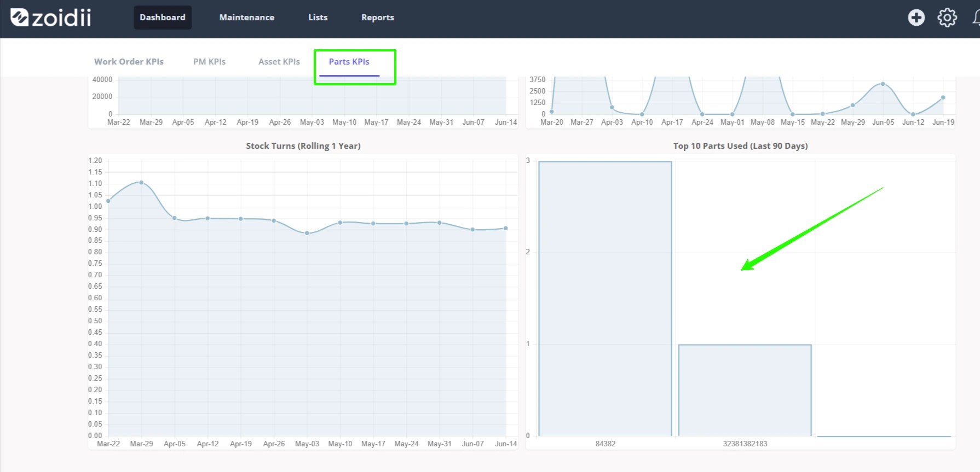Viewport: 980px width, 472px height.
Task: Open the Reports menu
Action: click(377, 18)
